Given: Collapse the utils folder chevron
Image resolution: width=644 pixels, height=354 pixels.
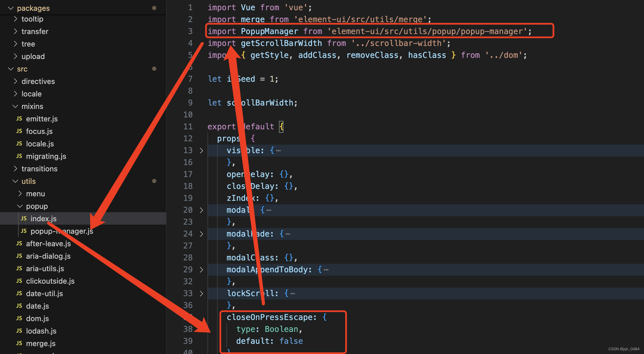Looking at the screenshot, I should pos(15,181).
